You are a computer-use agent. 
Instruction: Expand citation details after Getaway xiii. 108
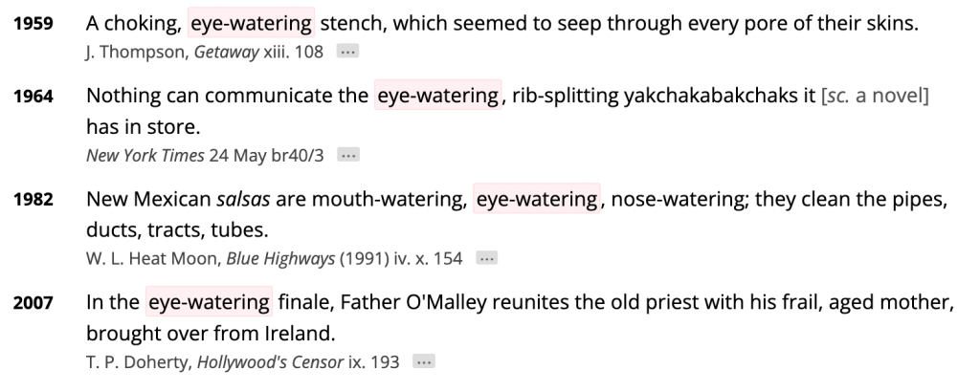347,51
